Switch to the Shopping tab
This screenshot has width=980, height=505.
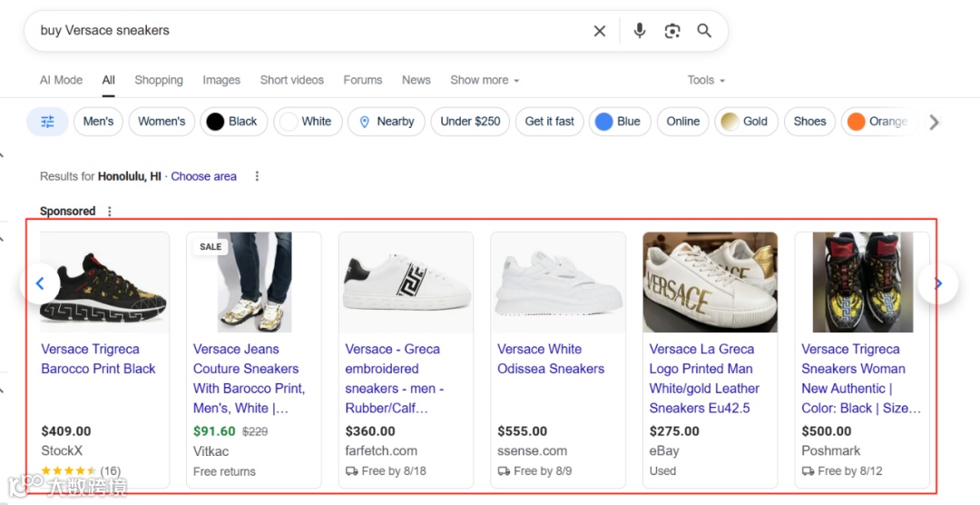[159, 80]
